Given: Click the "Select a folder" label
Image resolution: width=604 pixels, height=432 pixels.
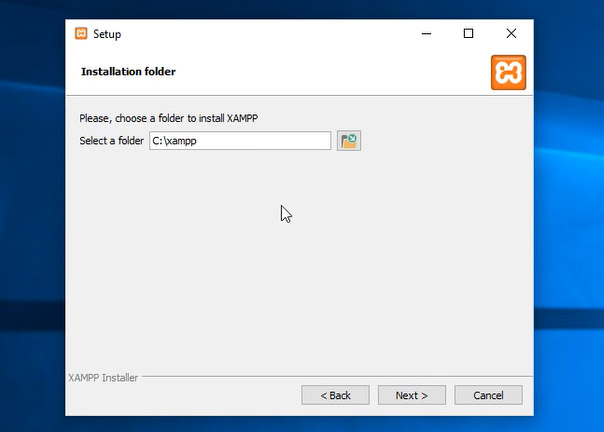Looking at the screenshot, I should 111,141.
